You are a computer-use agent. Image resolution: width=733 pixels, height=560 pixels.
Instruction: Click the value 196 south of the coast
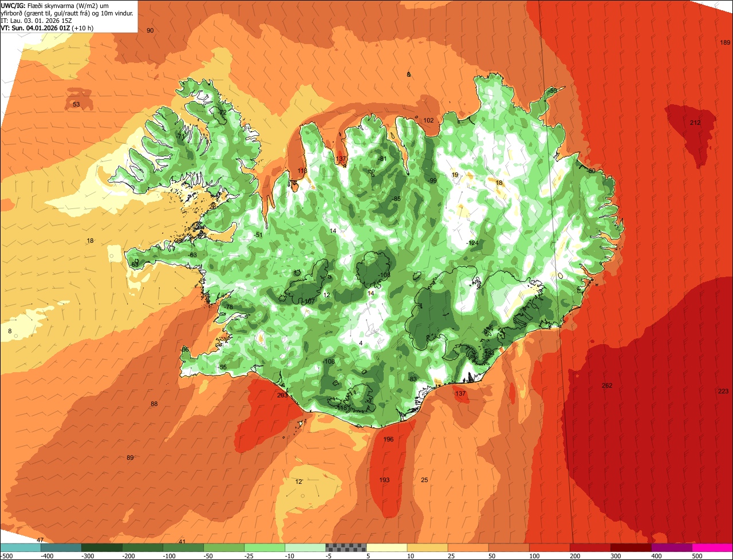click(388, 440)
